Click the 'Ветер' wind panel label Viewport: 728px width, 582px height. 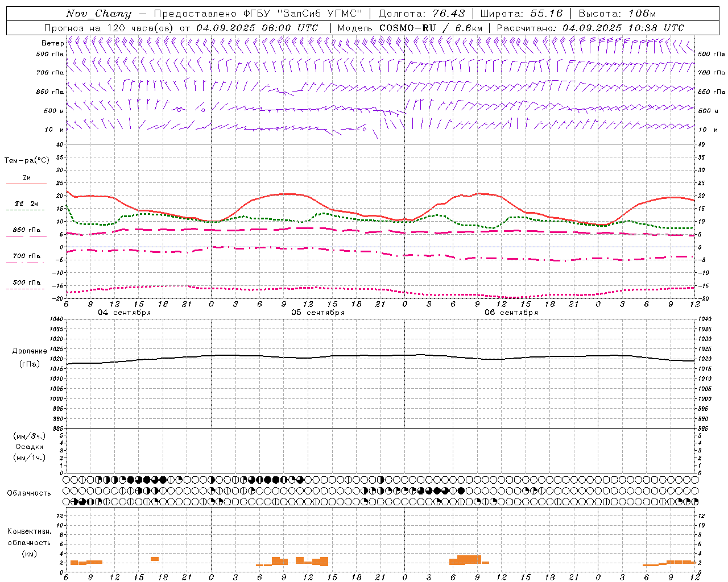click(x=52, y=43)
